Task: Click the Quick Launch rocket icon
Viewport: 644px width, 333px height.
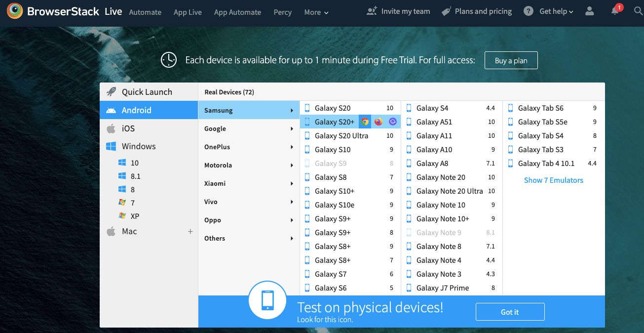Action: (112, 91)
